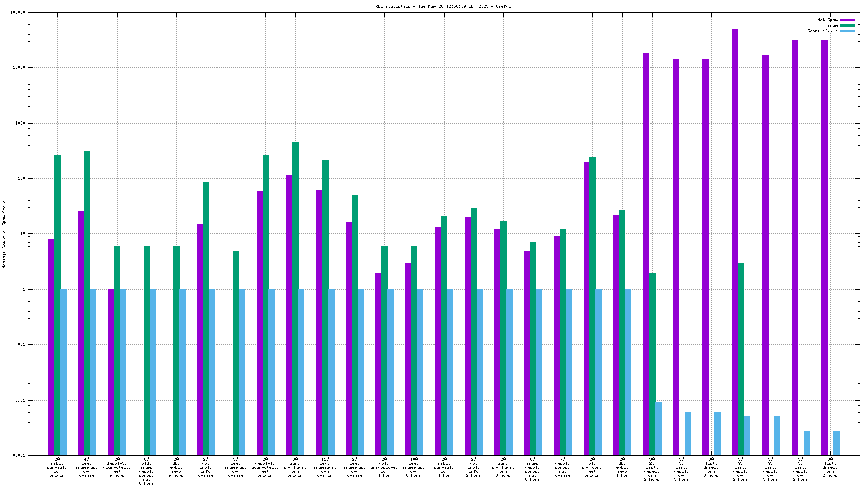Viewport: 868px width, 488px height.
Task: Select the 11@ zen.spamhaus.org origin label
Action: point(325,467)
